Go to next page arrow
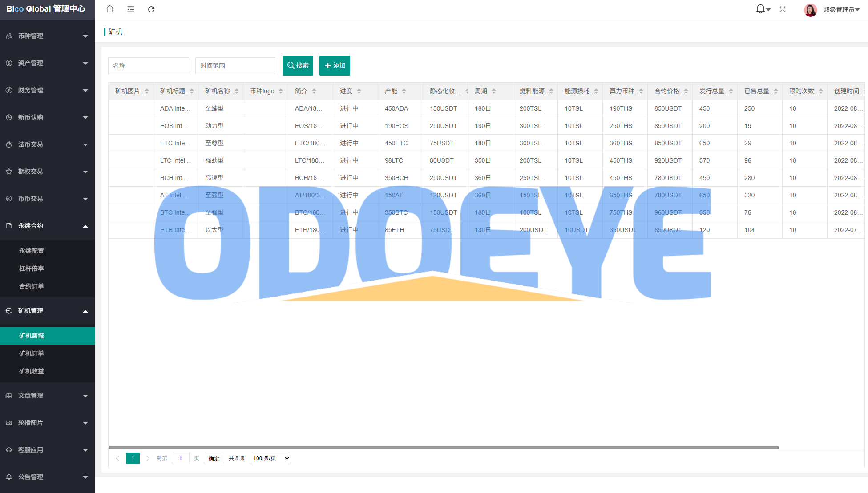 point(148,458)
